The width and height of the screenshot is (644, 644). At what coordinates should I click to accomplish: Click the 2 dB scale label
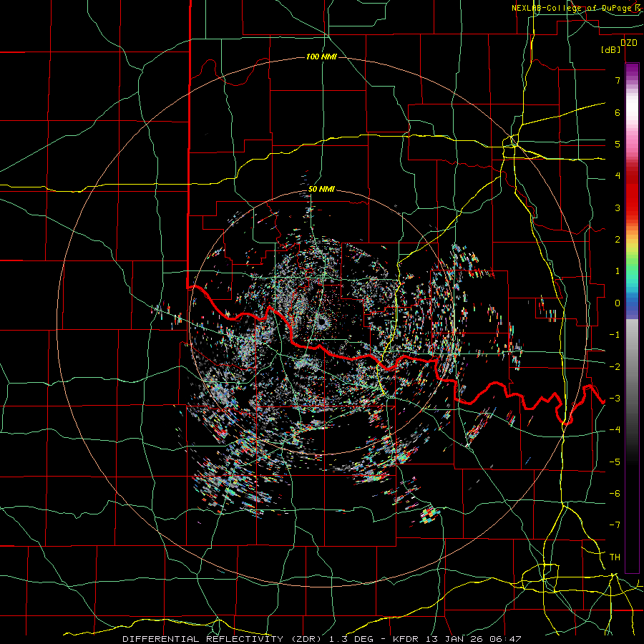[x=618, y=240]
